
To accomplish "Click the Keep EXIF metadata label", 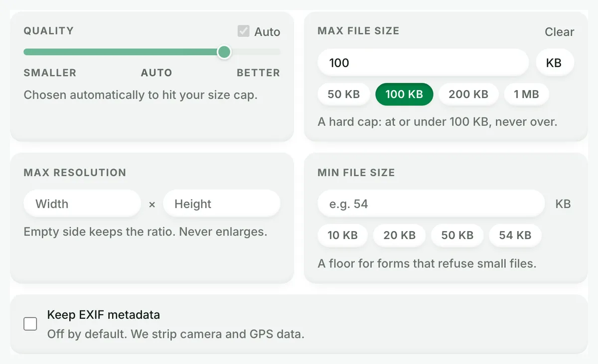I will (104, 315).
